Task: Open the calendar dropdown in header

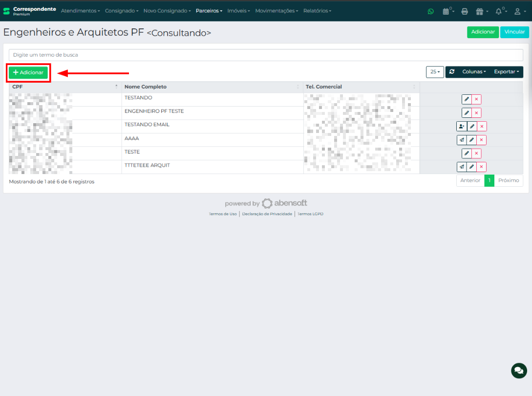Action: point(447,11)
